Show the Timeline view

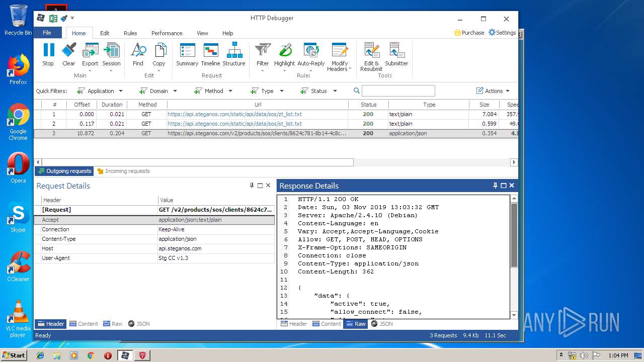click(x=210, y=54)
